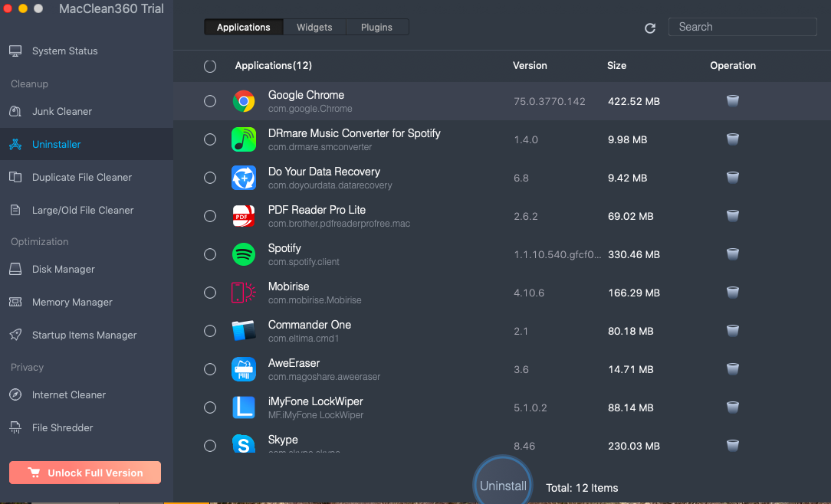Screen dimensions: 831x504
Task: Select the iMyFone LockWiper checkbox
Action: coord(210,407)
